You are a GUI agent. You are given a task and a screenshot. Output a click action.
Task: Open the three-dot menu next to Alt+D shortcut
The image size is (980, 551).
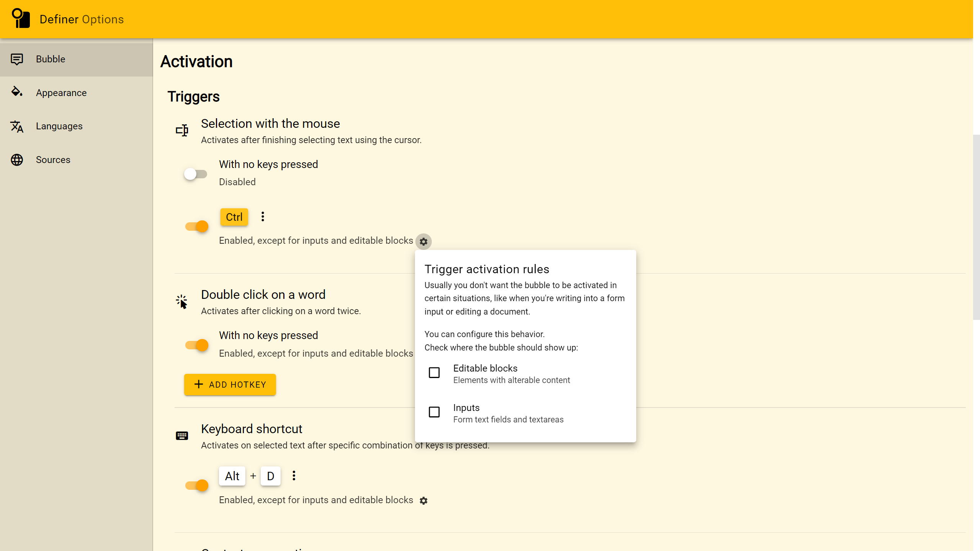coord(294,476)
